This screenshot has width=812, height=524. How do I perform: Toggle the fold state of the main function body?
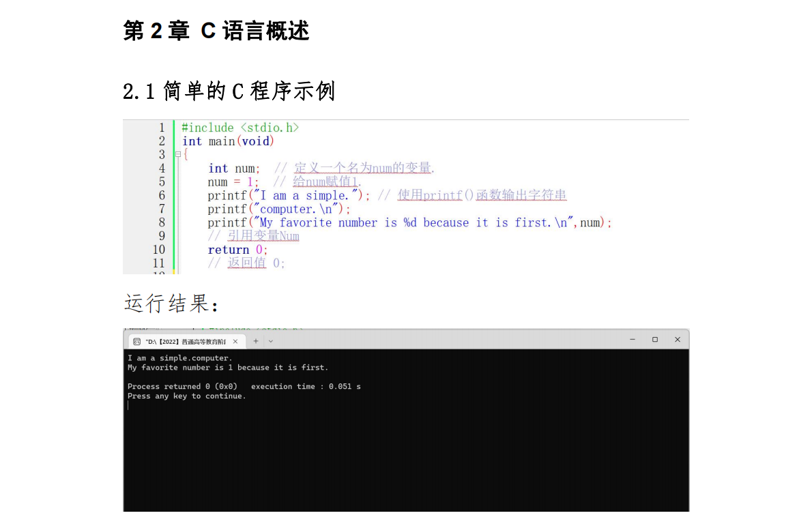click(x=177, y=154)
